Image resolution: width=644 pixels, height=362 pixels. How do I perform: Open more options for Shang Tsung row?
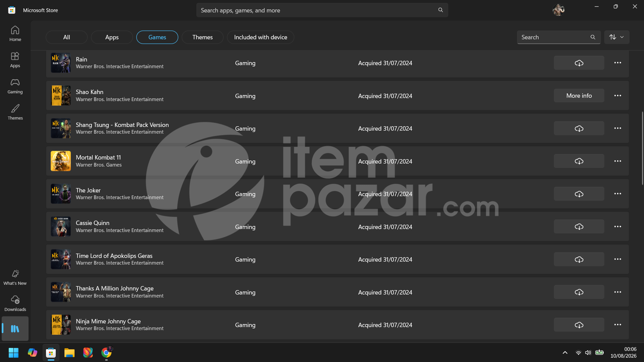[617, 128]
